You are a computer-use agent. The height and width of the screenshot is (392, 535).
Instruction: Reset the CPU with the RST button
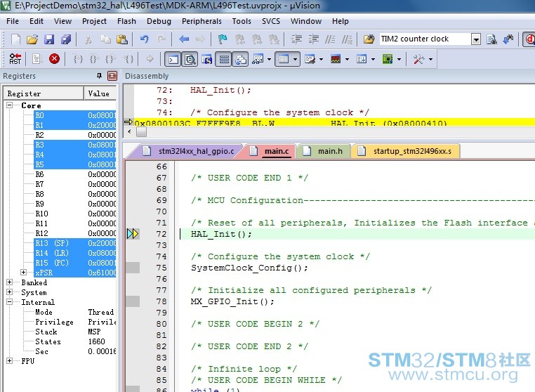15,59
